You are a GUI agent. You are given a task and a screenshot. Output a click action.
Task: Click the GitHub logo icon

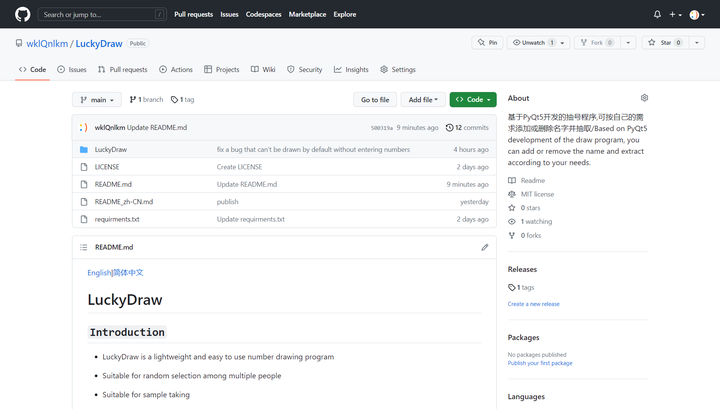[22, 15]
